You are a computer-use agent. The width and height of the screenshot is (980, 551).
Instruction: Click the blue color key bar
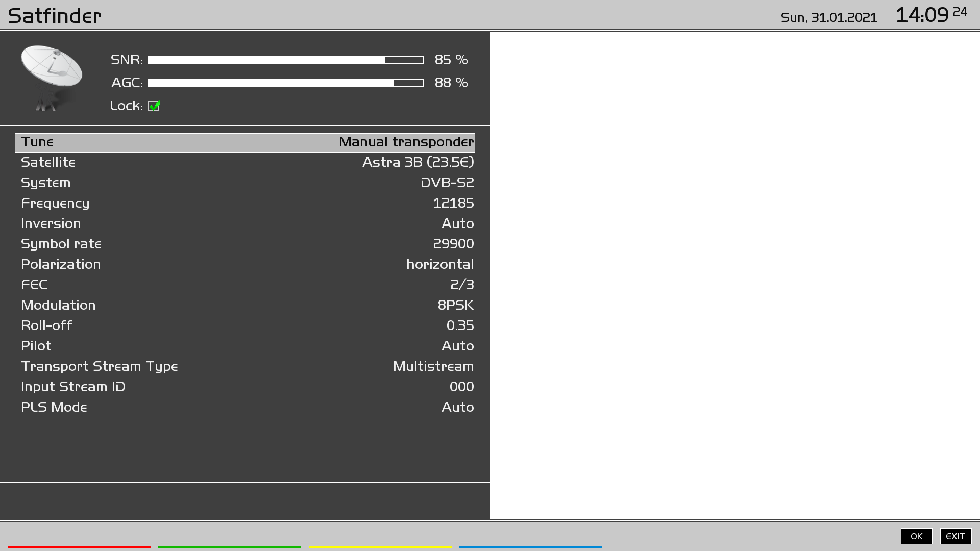pos(531,546)
